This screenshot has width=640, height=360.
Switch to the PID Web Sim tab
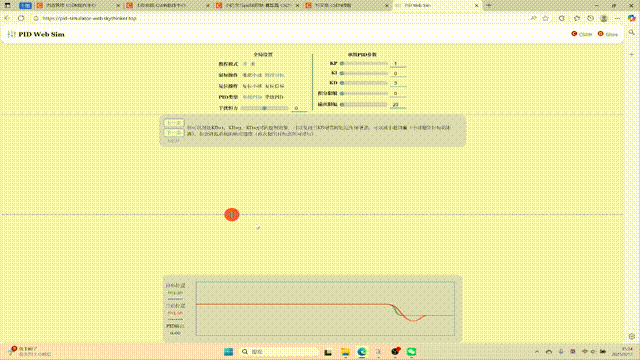click(437, 6)
